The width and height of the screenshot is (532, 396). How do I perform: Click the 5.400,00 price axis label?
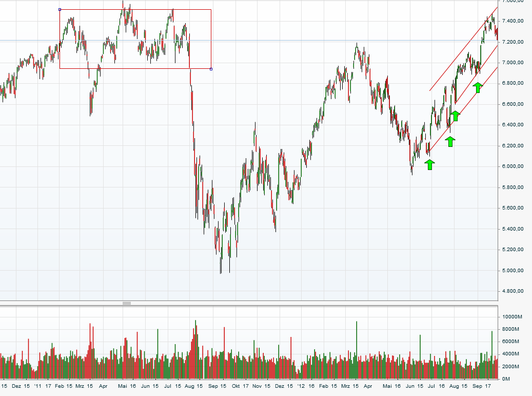[x=513, y=229]
